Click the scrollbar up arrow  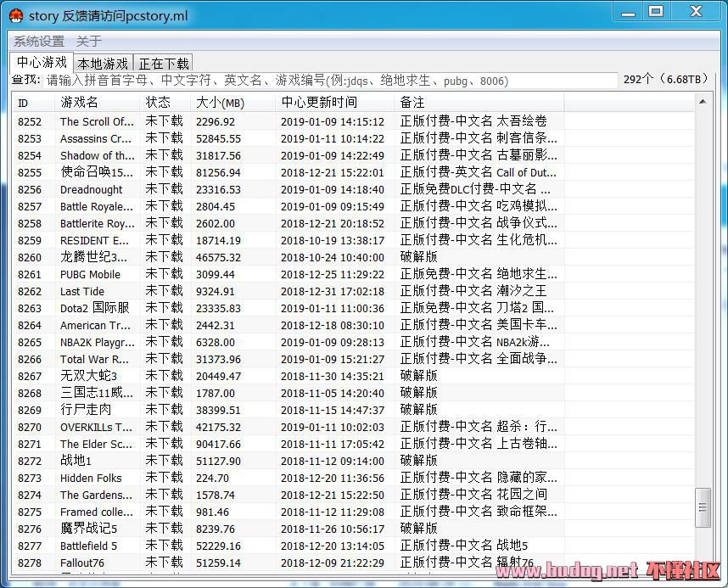pos(703,102)
